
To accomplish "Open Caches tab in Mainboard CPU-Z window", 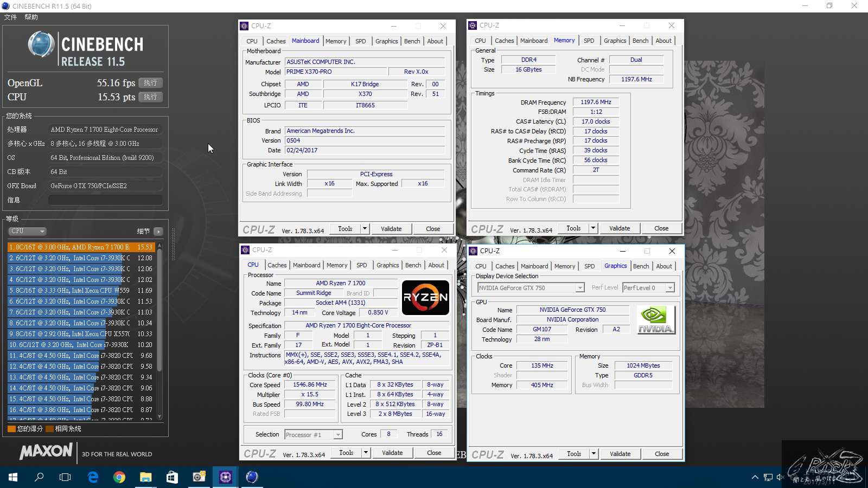I will [x=276, y=41].
